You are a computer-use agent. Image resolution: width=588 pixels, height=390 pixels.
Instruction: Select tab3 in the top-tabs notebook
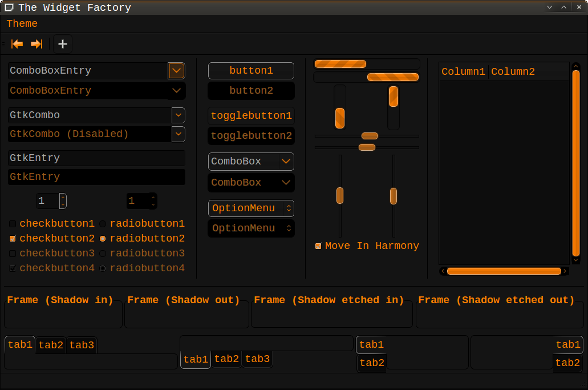point(82,345)
